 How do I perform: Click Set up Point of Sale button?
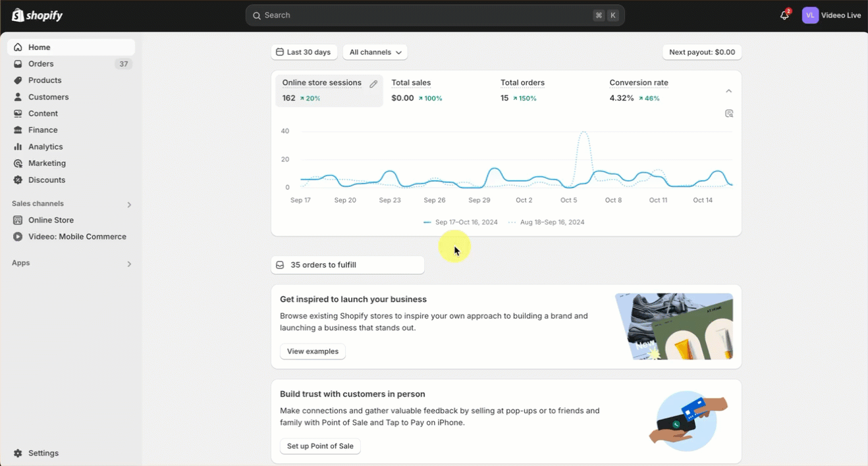[320, 446]
